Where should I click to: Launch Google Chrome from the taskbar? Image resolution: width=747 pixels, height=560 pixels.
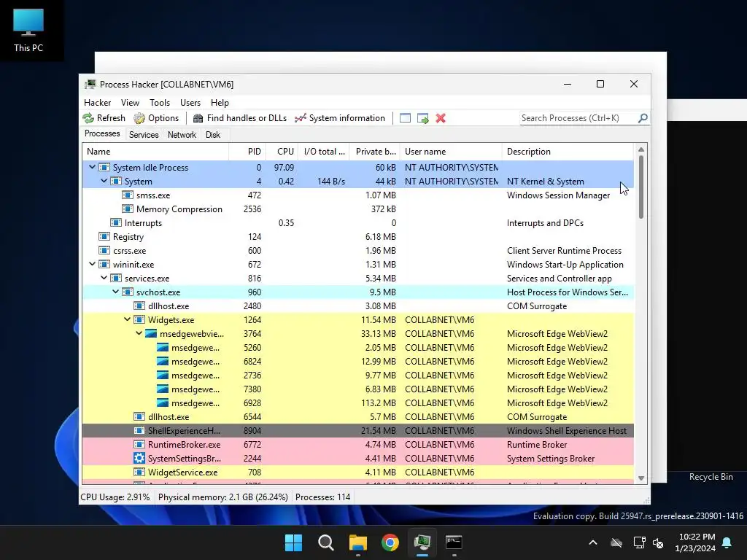pos(390,542)
